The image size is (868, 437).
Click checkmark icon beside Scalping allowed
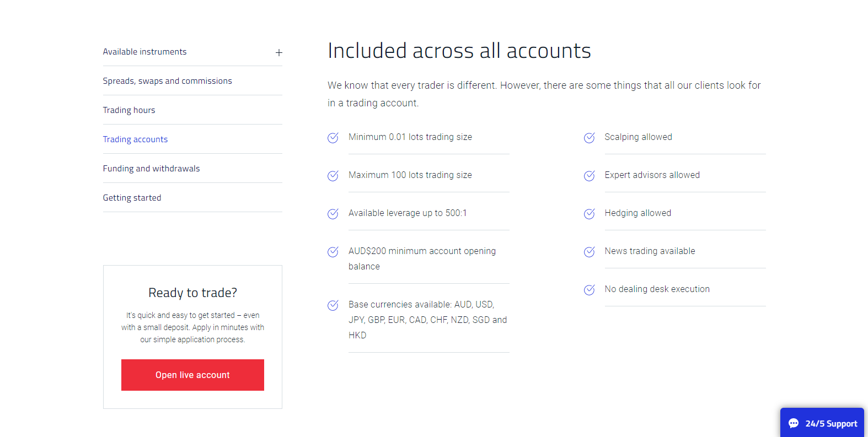coord(590,138)
